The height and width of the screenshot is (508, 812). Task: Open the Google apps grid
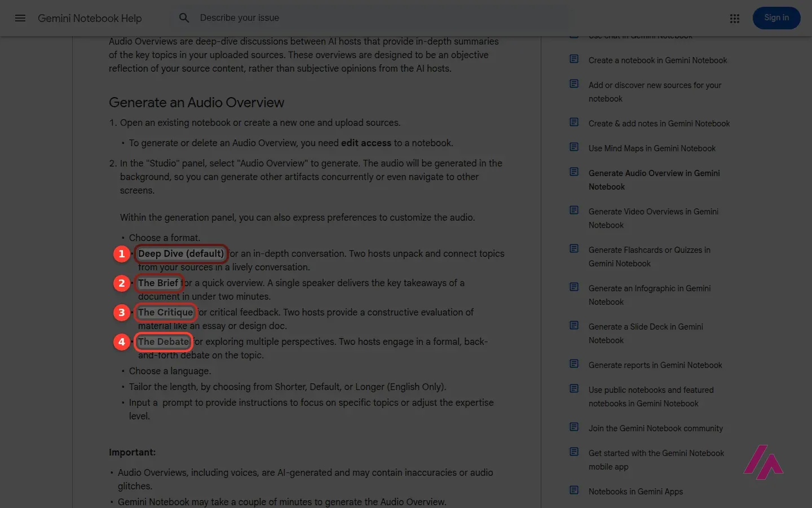point(734,19)
